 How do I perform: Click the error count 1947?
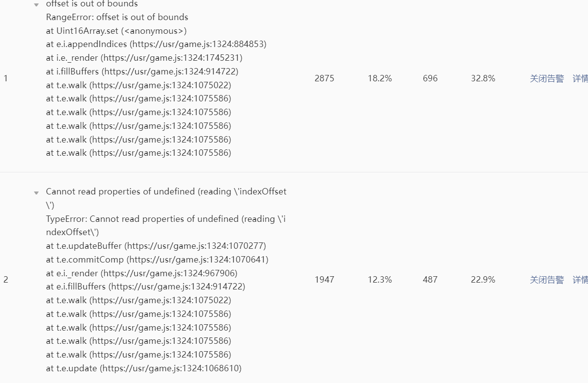click(324, 280)
